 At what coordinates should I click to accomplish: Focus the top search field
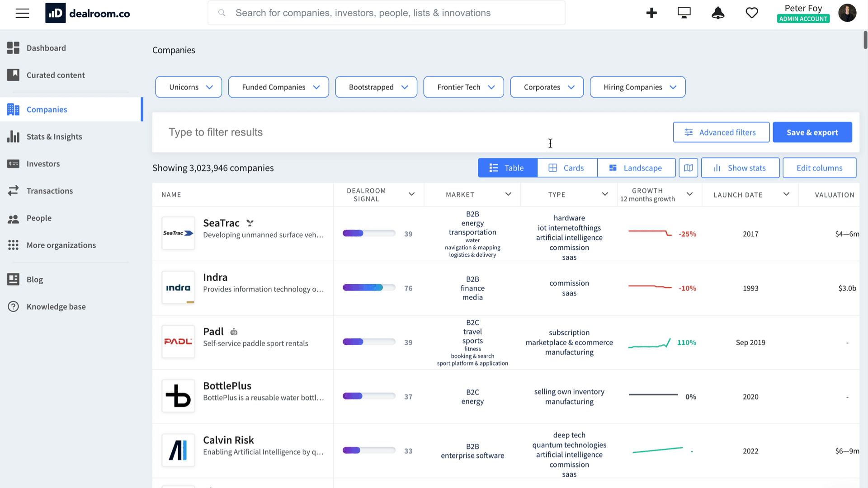coord(387,13)
